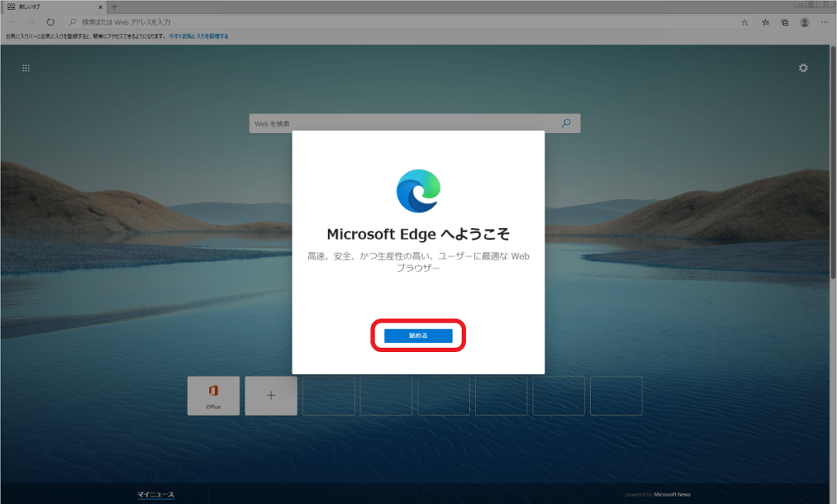Open the Collections icon in the toolbar

point(785,22)
